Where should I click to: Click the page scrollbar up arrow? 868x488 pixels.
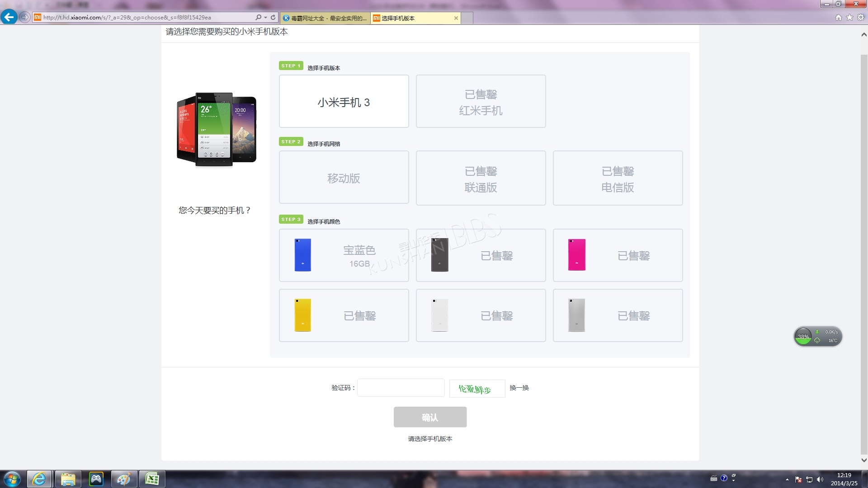(863, 34)
